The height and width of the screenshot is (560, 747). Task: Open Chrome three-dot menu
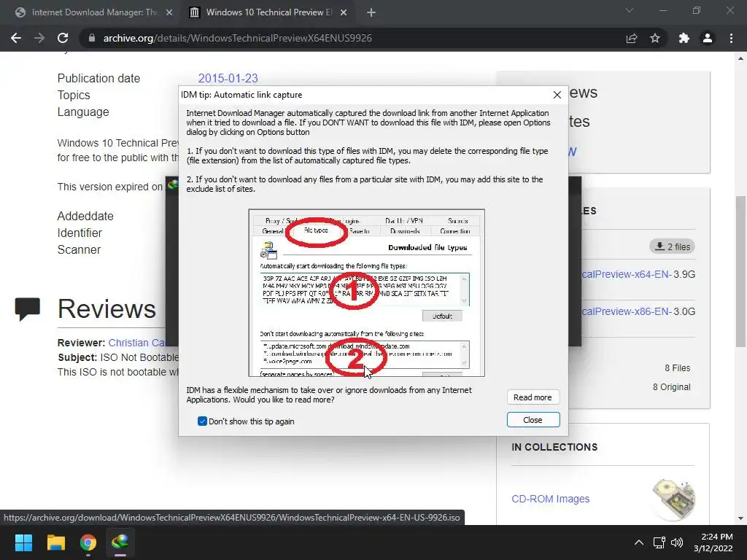click(x=731, y=38)
